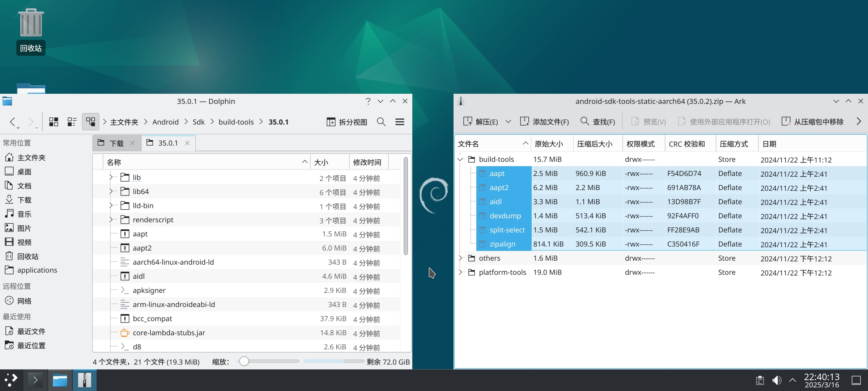
Task: Open Dolphin's hamburger menu
Action: [x=400, y=122]
